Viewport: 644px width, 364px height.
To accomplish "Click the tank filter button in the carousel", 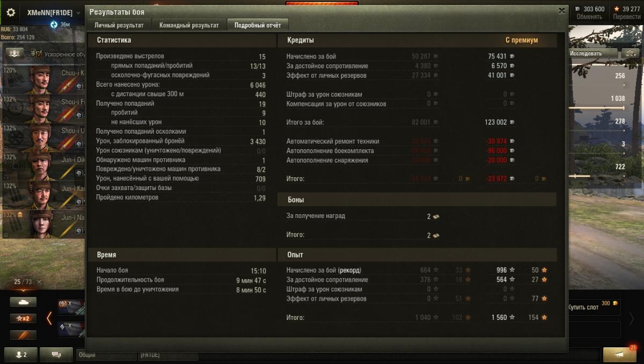I will click(x=23, y=302).
